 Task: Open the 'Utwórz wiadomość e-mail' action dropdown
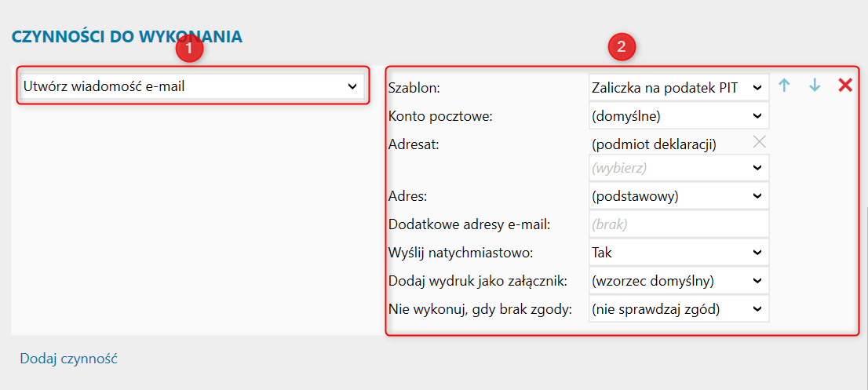click(x=192, y=86)
